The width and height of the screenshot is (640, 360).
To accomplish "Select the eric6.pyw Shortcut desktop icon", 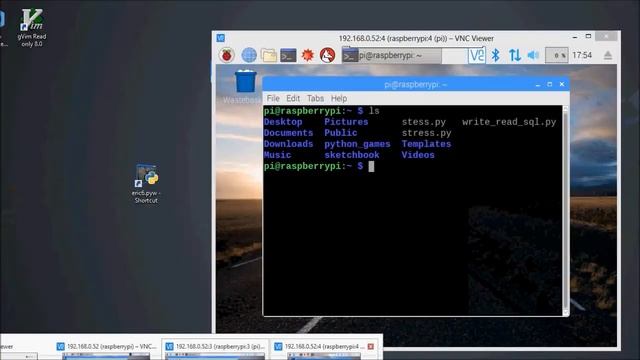I will 146,184.
